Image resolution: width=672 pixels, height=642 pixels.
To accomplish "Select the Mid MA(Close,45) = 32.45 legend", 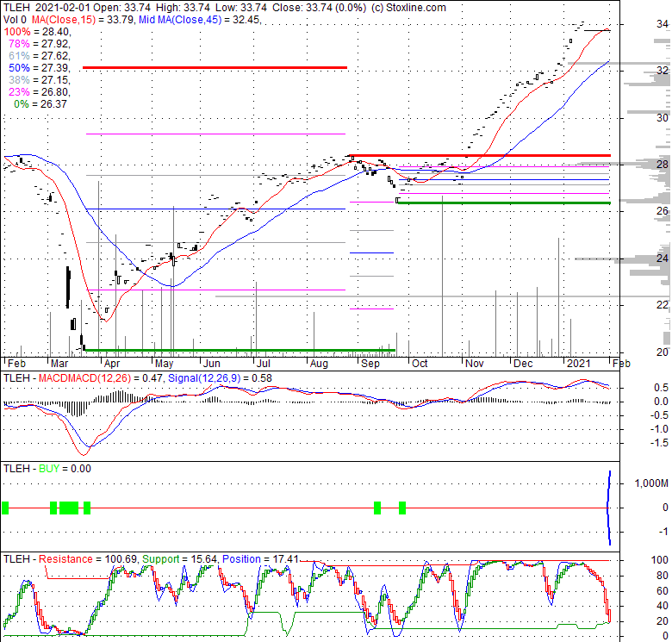I will 199,20.
